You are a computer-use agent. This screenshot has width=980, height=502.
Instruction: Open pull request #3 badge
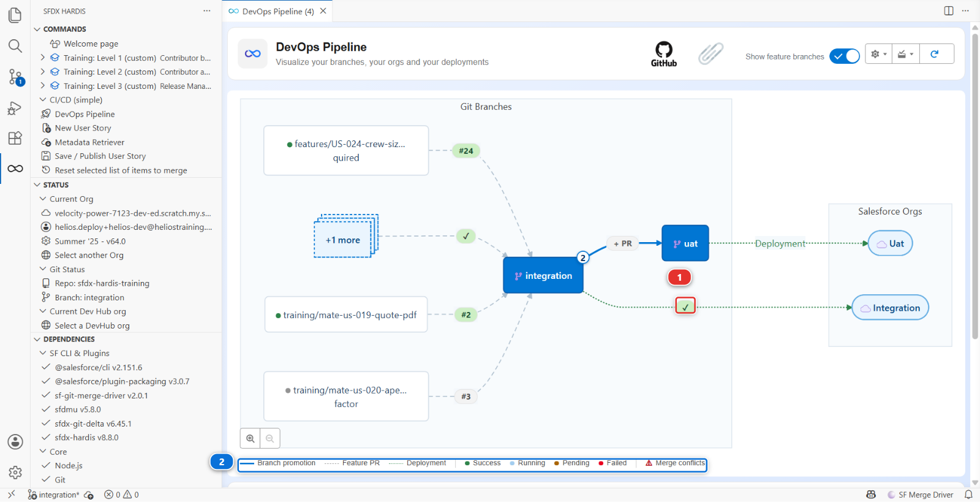466,397
